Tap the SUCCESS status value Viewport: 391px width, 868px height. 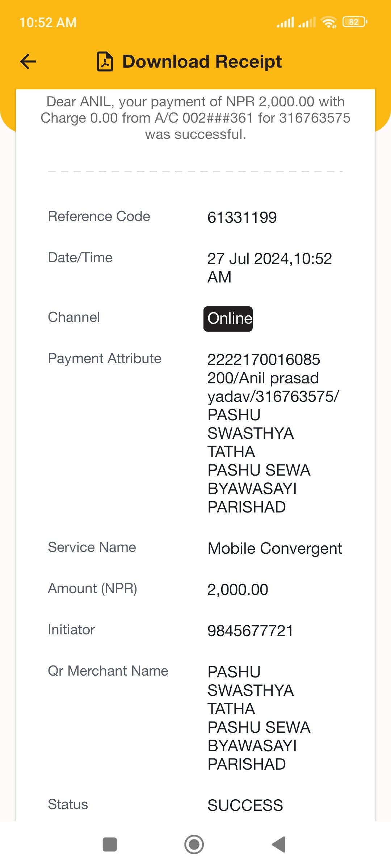coord(245,805)
